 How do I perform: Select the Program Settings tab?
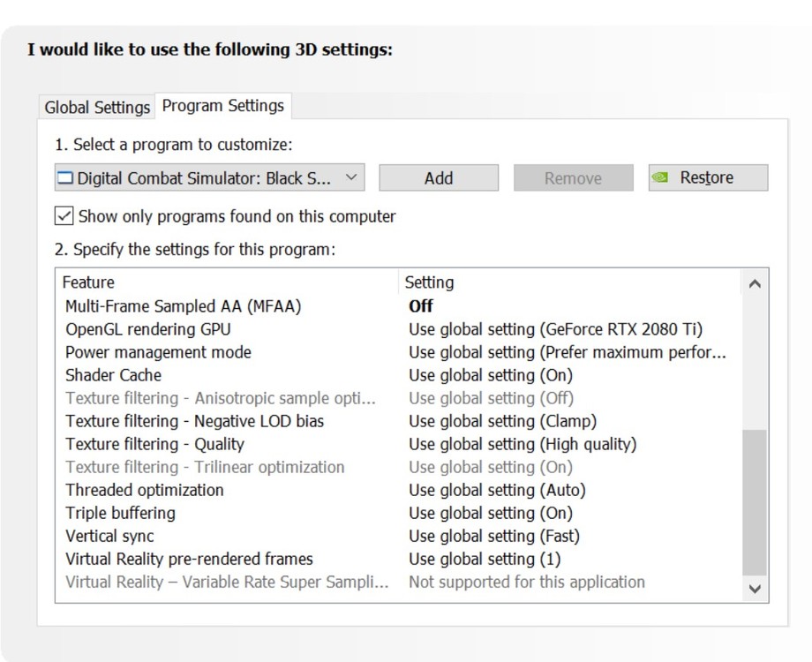(x=223, y=106)
